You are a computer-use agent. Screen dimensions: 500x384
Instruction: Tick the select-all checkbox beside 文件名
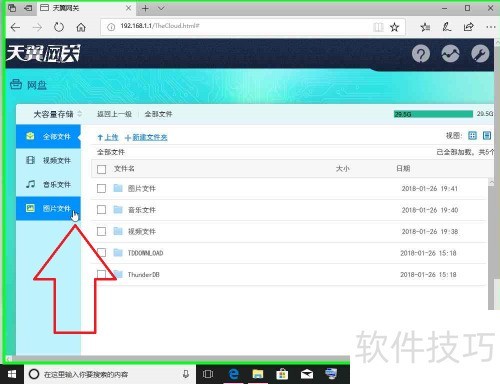point(101,169)
